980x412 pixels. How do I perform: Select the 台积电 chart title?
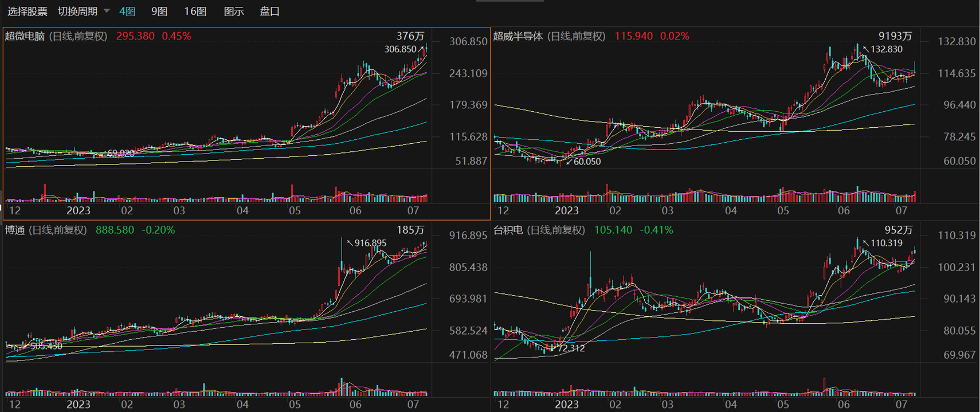point(508,230)
